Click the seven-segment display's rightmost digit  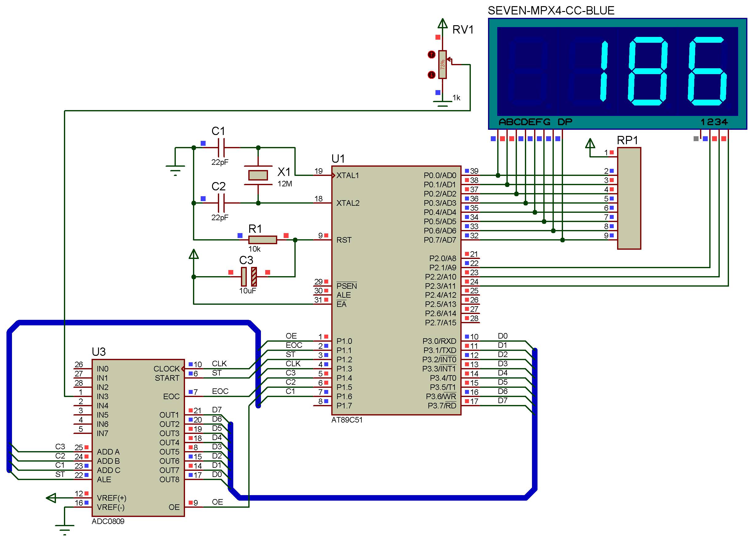[707, 71]
